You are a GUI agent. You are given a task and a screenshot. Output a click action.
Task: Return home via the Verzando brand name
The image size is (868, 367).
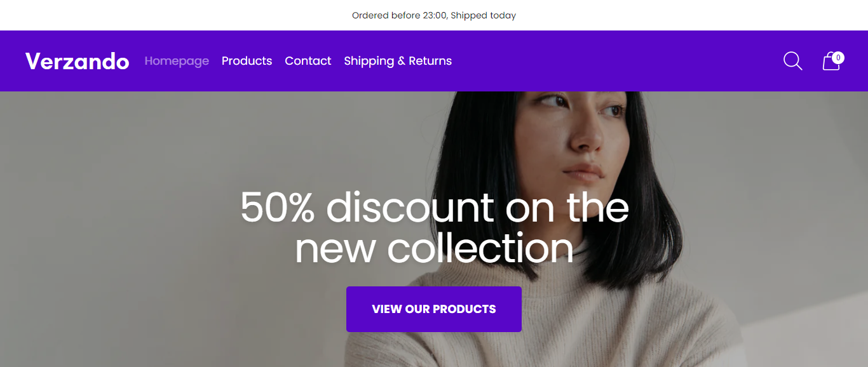click(77, 61)
